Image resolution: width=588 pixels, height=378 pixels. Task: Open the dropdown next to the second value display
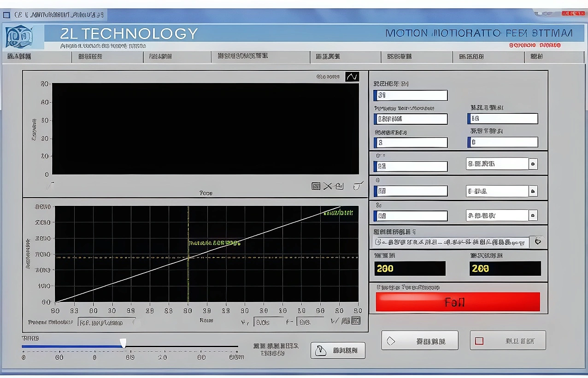[x=533, y=191]
